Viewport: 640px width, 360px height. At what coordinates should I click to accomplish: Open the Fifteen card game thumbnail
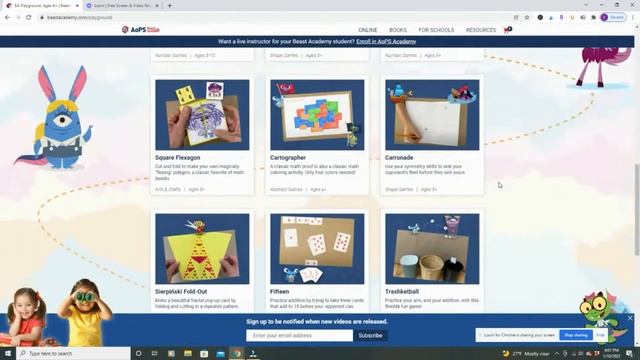317,249
